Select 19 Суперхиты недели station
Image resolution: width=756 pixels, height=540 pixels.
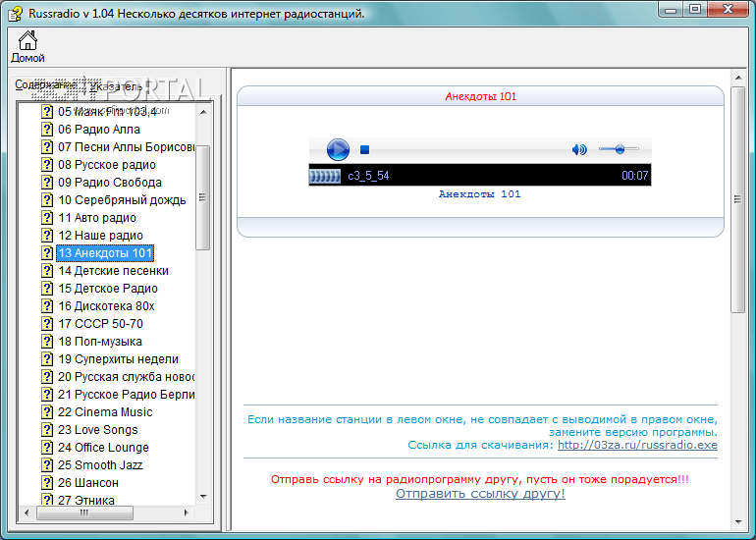coord(118,359)
